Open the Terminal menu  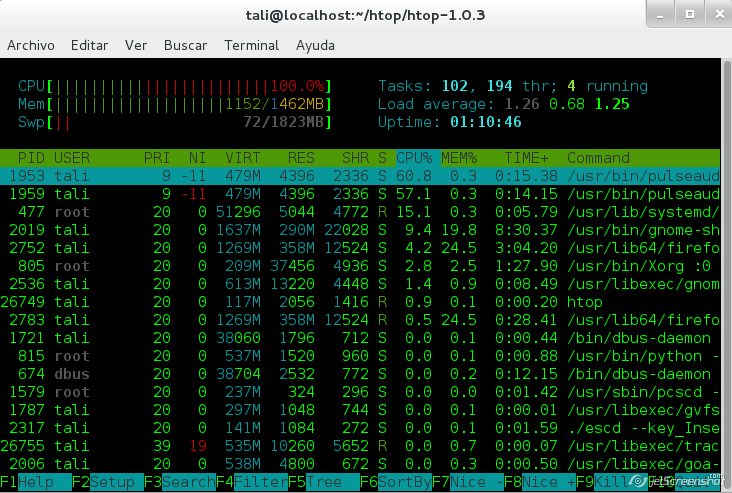(251, 45)
